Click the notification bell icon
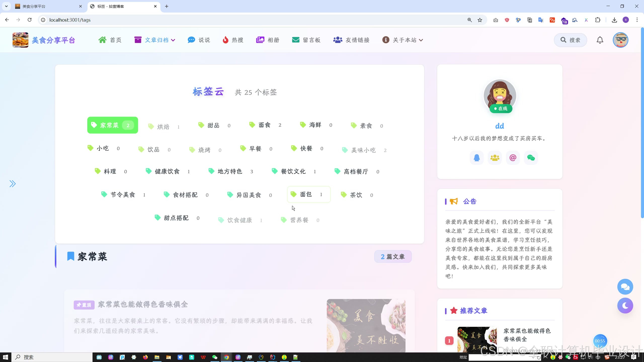This screenshot has height=362, width=644. click(600, 40)
